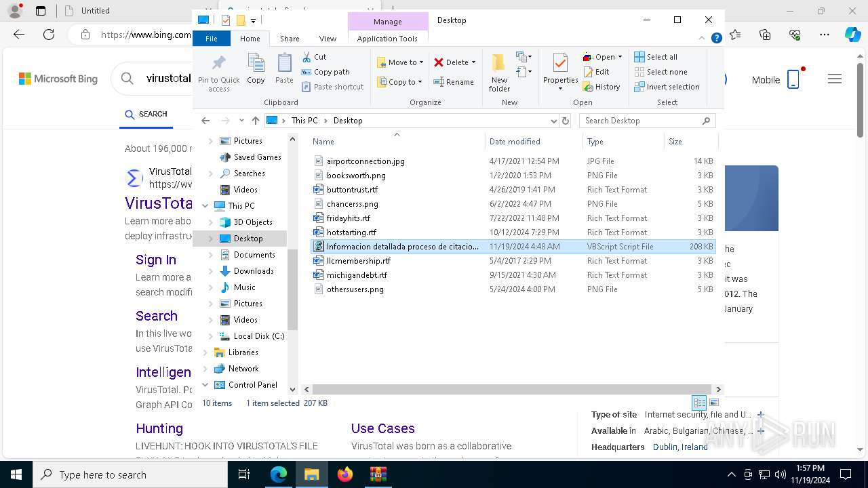
Task: Open the Application Tools tab
Action: 387,39
